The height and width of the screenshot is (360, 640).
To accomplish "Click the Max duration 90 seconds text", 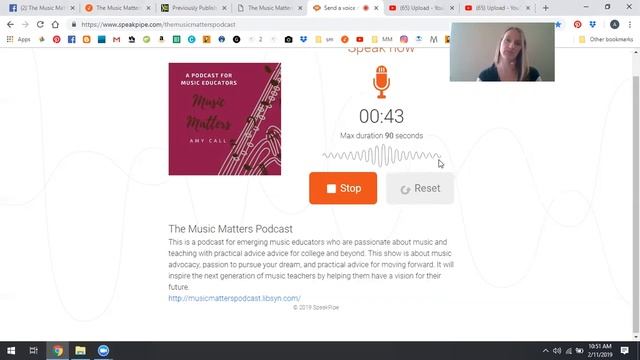I will 381,136.
